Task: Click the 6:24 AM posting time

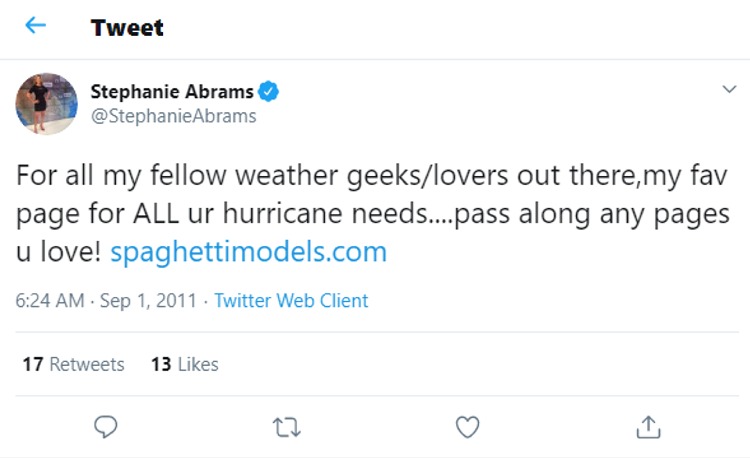Action: pyautogui.click(x=49, y=300)
